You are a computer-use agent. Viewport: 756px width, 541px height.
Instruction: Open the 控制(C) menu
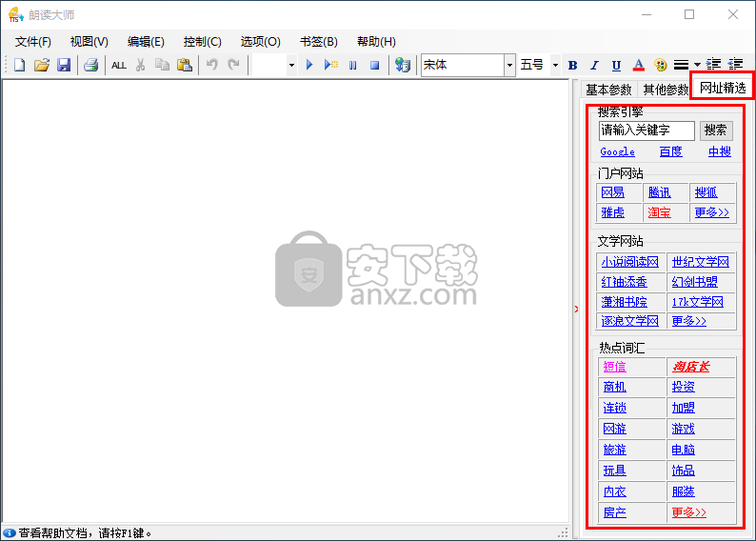click(x=203, y=42)
